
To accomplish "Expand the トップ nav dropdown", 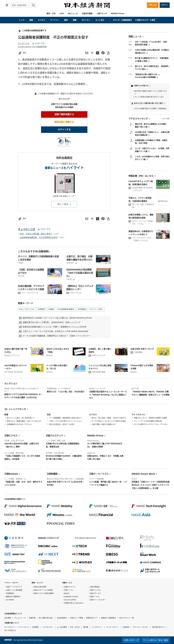I will pos(22,20).
